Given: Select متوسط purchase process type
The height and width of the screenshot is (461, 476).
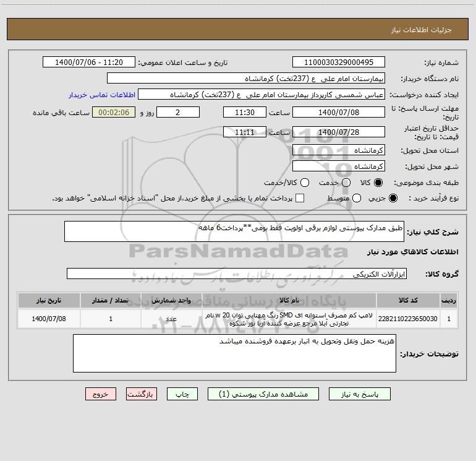Looking at the screenshot, I should [357, 198].
